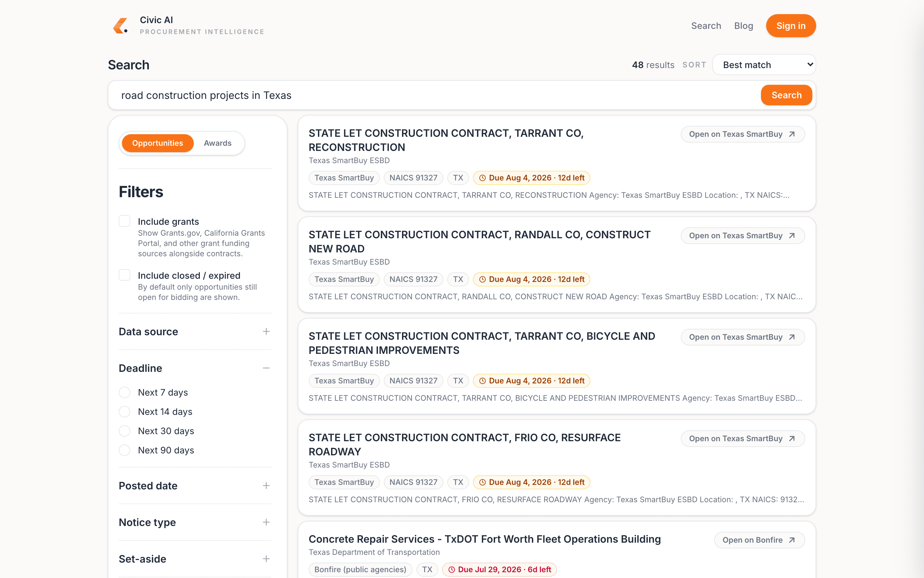Open the Search nav link

coord(706,26)
